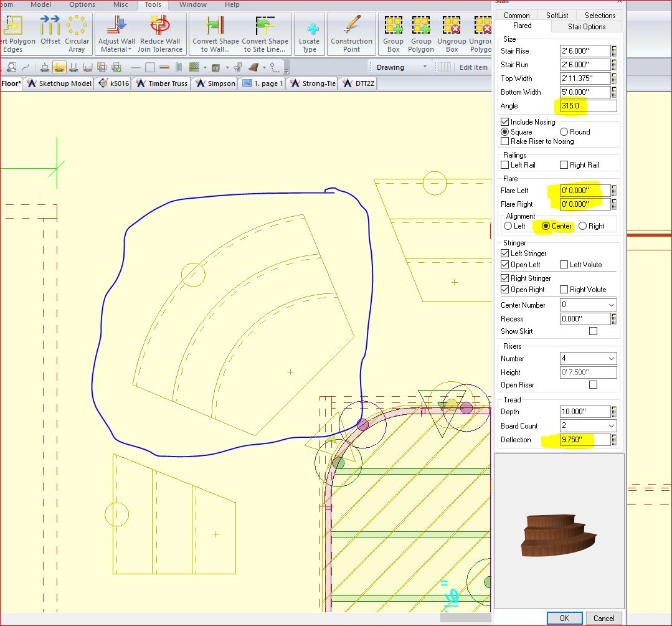Choose Left alignment radio button
This screenshot has height=626, width=672.
(509, 226)
